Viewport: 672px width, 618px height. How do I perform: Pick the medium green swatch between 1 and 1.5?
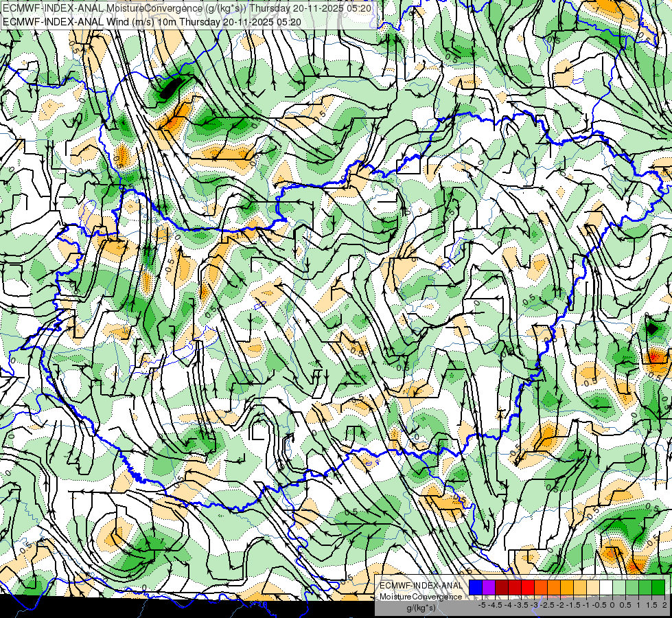pyautogui.click(x=645, y=587)
